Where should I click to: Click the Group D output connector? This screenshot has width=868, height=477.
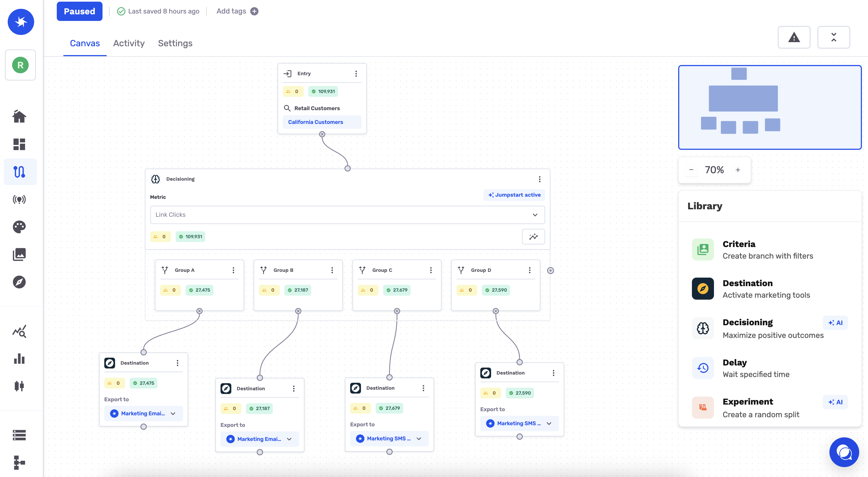496,311
